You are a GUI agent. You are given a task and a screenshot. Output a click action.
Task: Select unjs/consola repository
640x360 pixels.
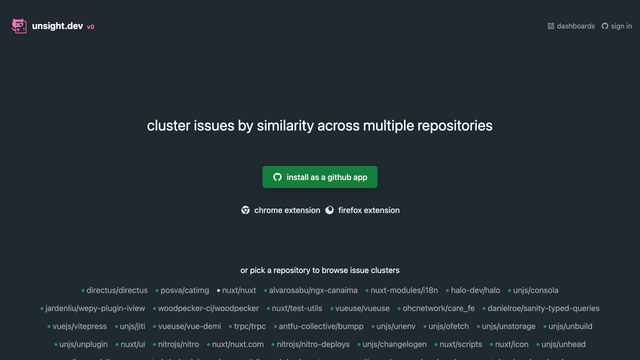[x=536, y=290]
